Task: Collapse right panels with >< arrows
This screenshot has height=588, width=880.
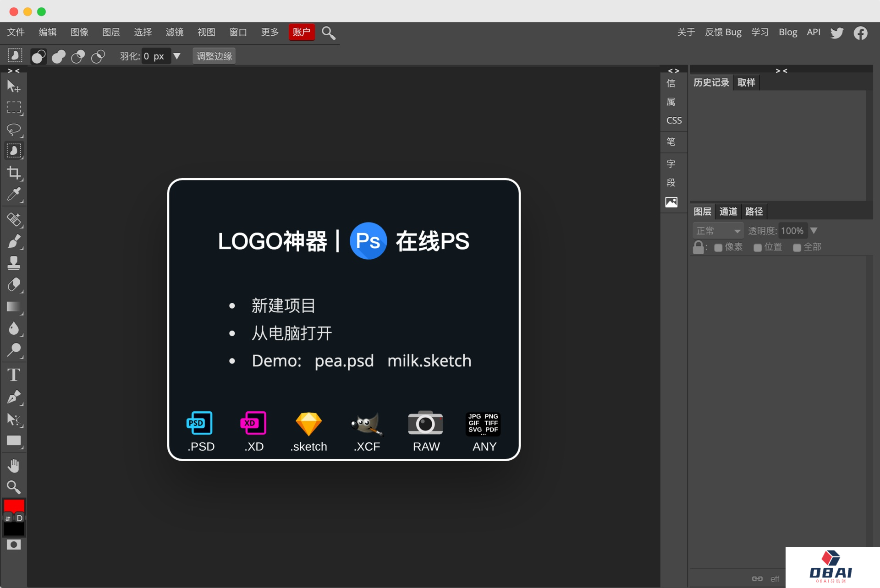Action: [x=781, y=71]
